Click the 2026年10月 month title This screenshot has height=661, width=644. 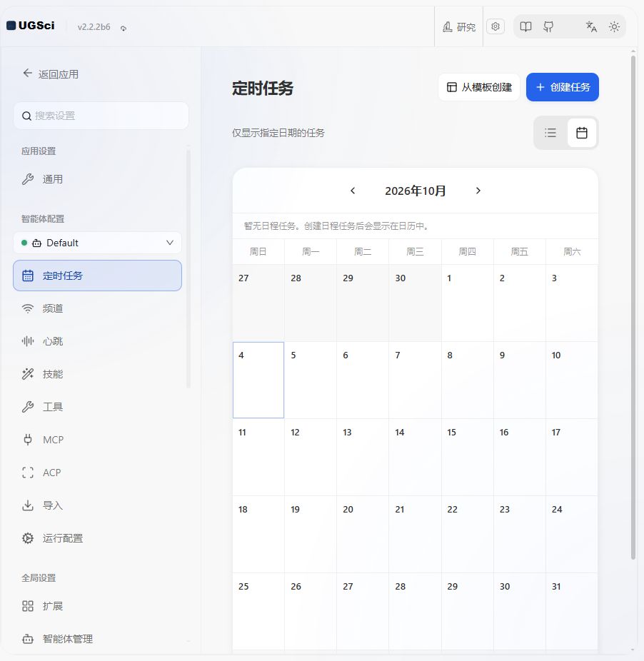[x=416, y=191]
